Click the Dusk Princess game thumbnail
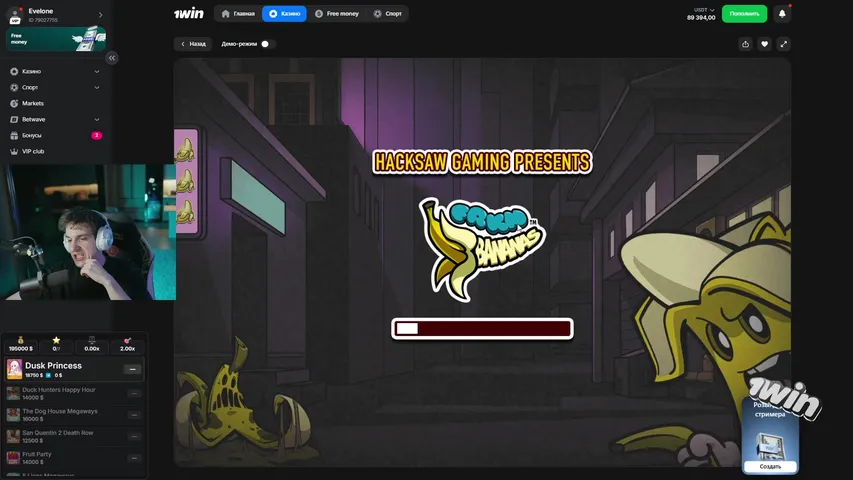 [x=14, y=369]
